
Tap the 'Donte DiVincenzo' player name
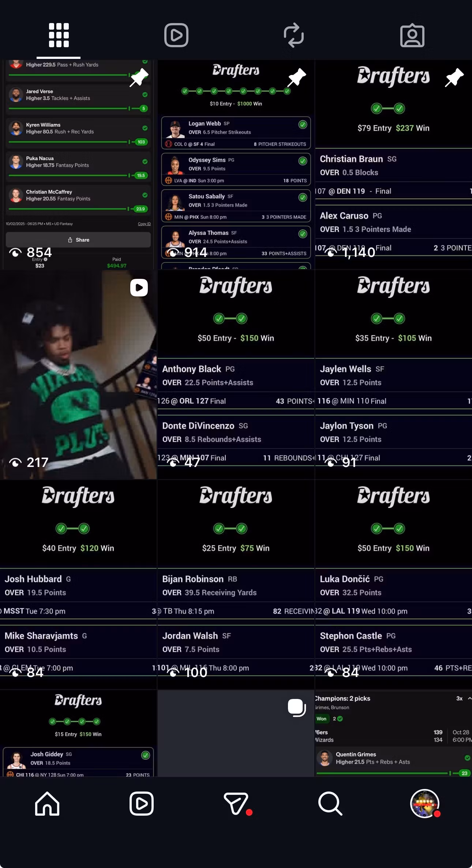198,426
